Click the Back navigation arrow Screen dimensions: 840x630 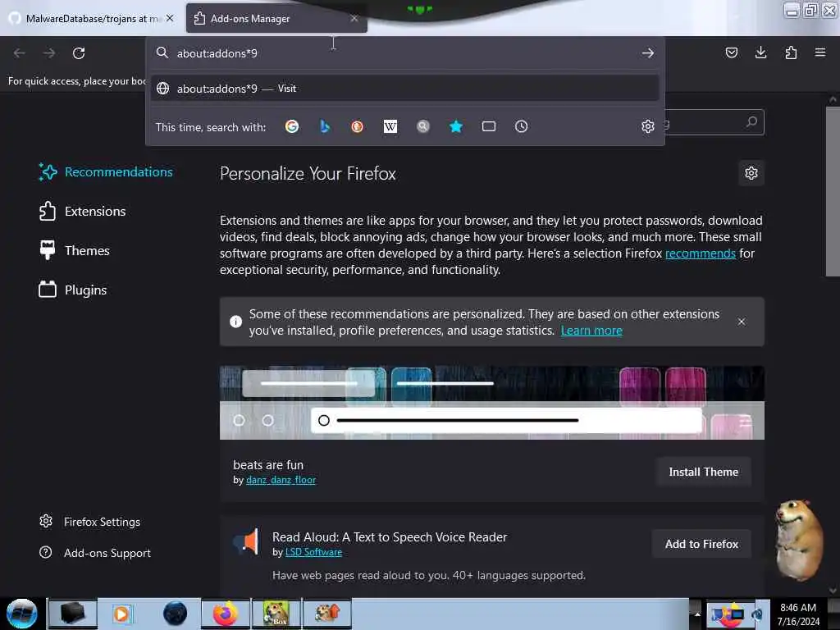20,53
